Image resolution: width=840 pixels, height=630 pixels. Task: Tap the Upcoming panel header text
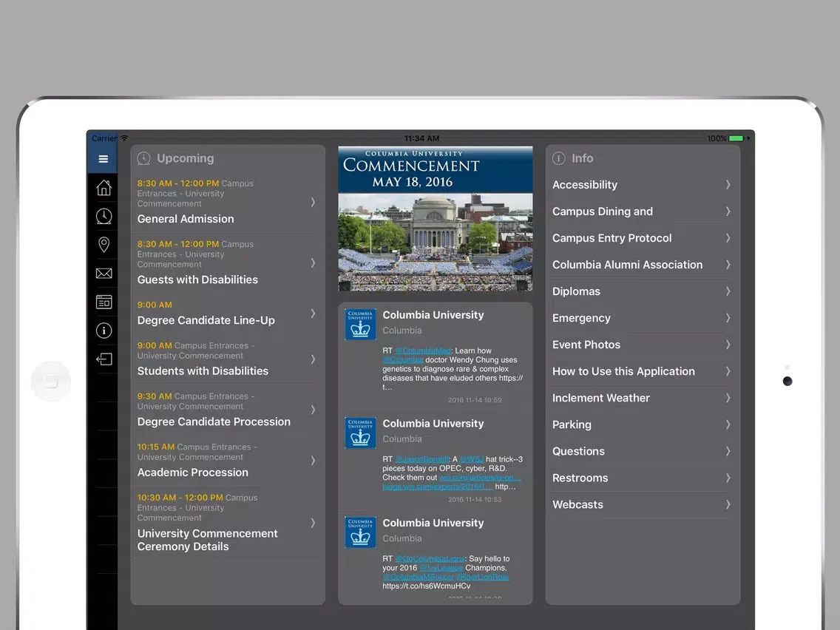186,158
